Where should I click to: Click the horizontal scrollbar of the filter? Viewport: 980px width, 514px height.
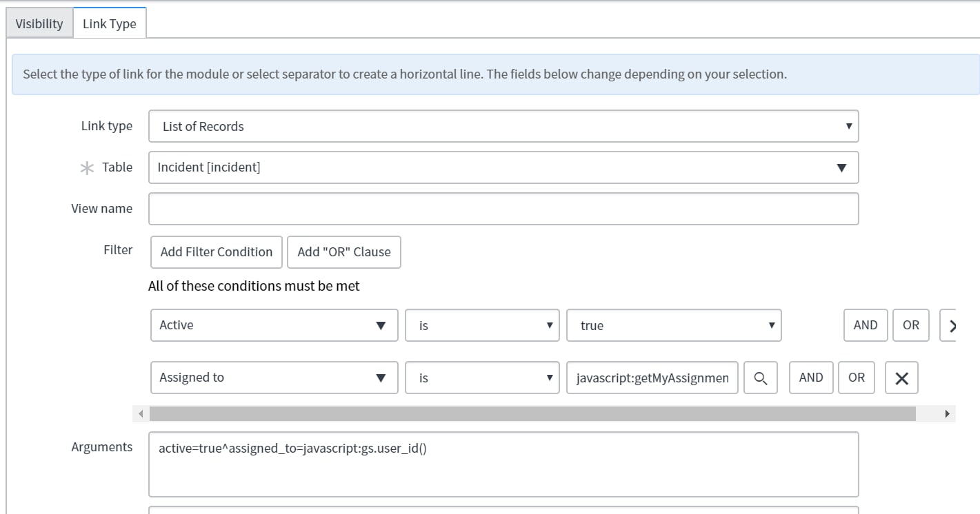coord(532,413)
